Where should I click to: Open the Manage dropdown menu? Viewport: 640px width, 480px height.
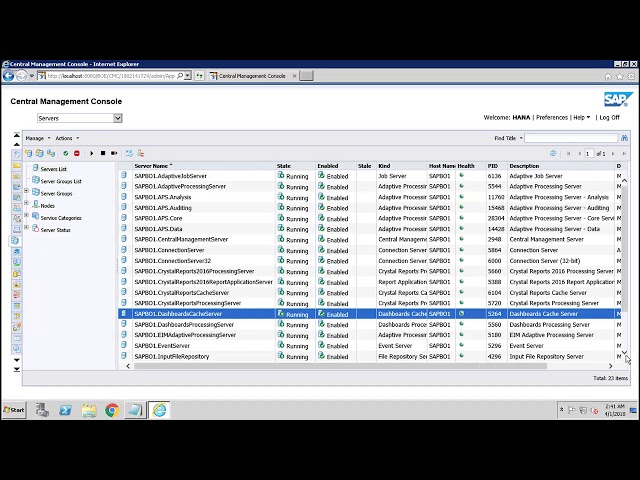point(38,138)
